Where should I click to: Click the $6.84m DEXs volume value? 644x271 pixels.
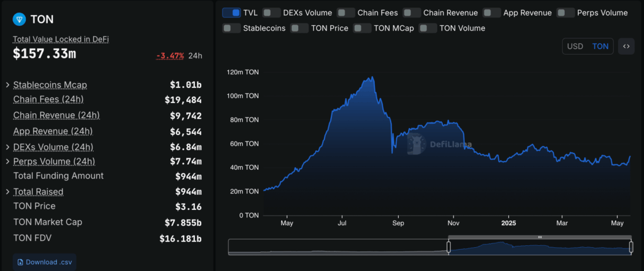[186, 147]
